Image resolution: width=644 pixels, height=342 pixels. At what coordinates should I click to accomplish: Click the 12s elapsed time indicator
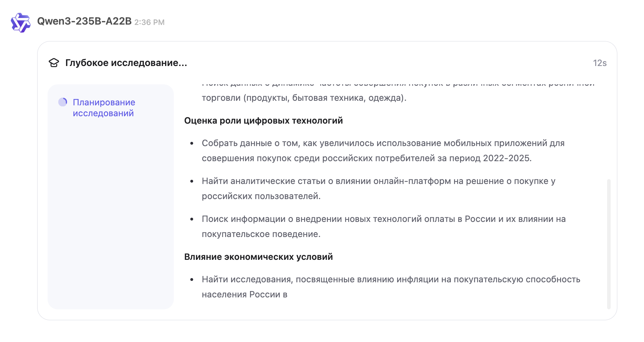599,63
